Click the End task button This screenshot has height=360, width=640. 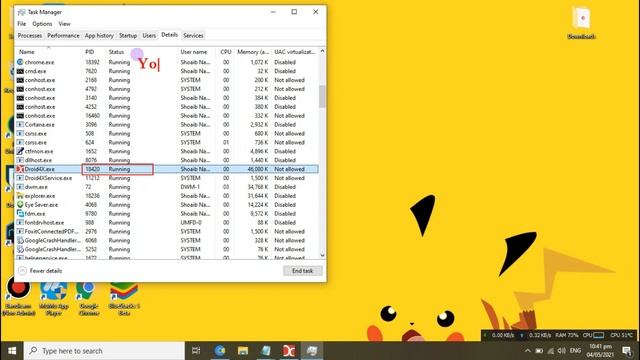coord(302,271)
